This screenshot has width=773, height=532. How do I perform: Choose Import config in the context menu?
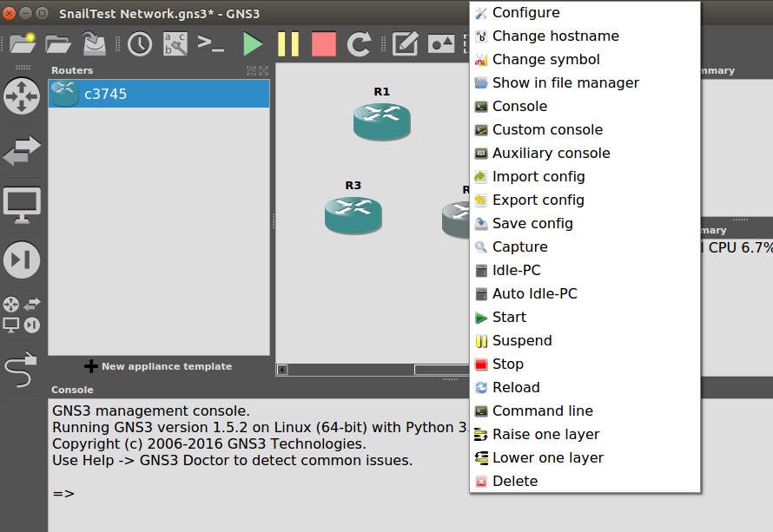[585, 176]
